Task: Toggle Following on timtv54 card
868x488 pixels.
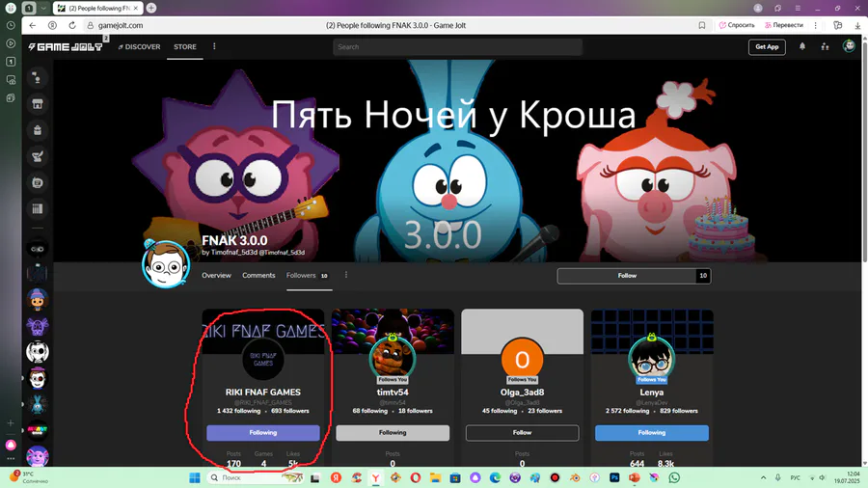Action: [393, 433]
